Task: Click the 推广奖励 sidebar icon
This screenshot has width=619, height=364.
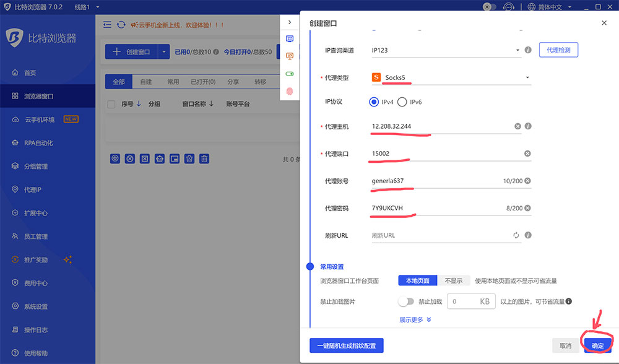Action: [15, 259]
